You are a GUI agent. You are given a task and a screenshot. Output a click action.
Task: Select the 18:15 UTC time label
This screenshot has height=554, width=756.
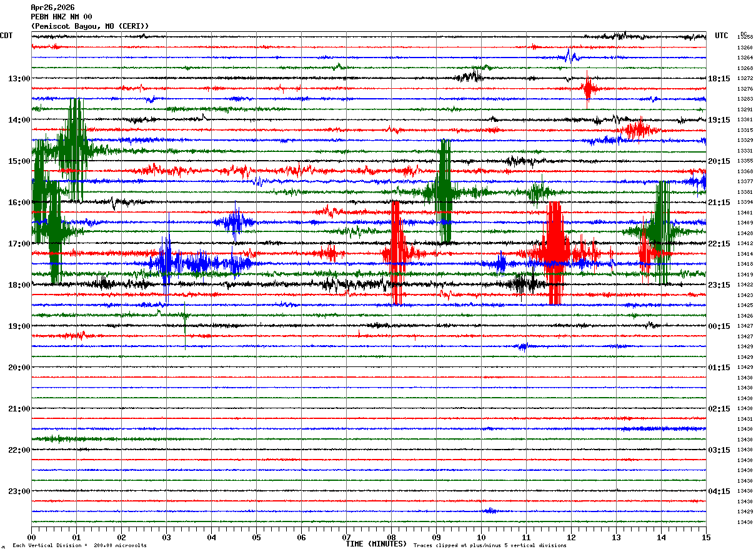tap(719, 79)
